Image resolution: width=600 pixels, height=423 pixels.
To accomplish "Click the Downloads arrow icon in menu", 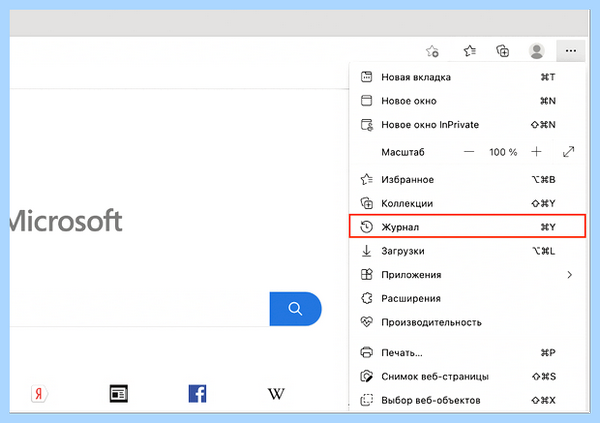I will pos(366,251).
